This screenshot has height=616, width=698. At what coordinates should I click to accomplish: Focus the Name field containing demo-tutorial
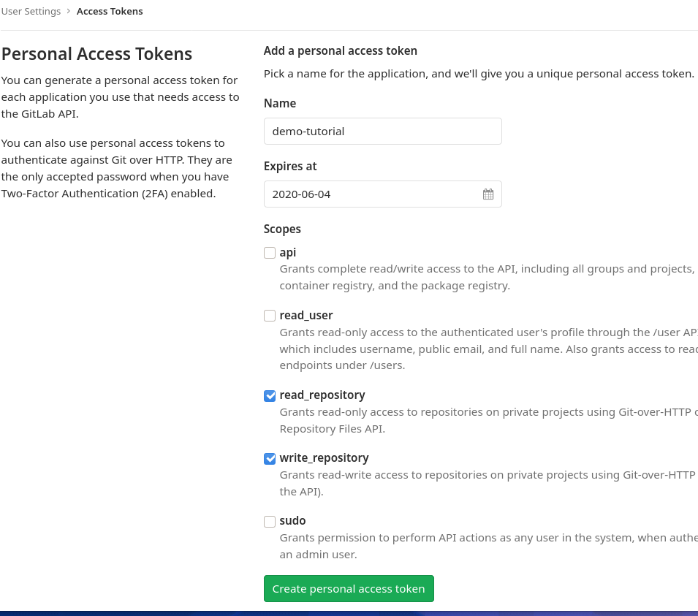tap(383, 132)
